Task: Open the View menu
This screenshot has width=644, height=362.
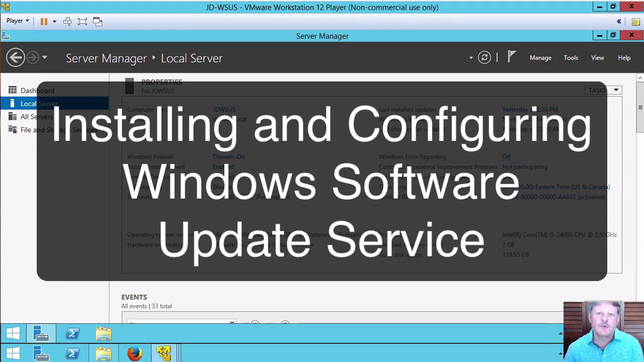Action: tap(598, 58)
